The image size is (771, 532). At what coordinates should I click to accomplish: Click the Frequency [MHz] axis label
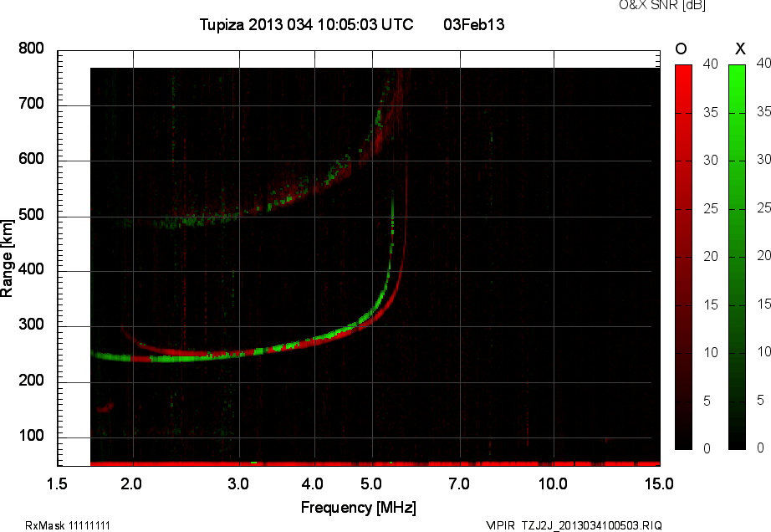(x=358, y=508)
